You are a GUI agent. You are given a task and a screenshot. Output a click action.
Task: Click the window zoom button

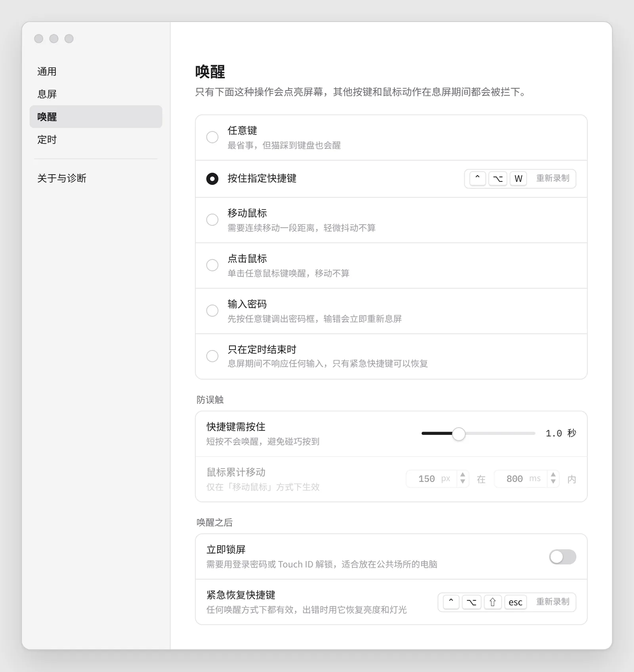(x=69, y=38)
